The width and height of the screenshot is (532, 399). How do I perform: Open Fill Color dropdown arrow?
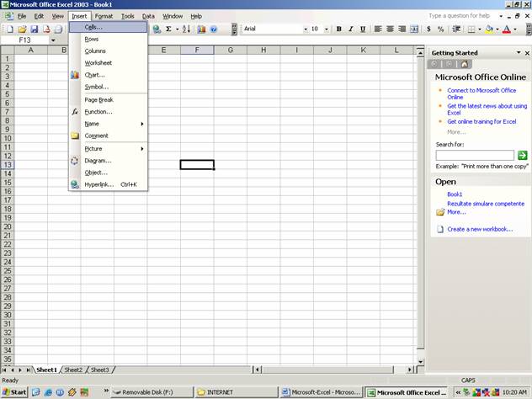coord(497,29)
